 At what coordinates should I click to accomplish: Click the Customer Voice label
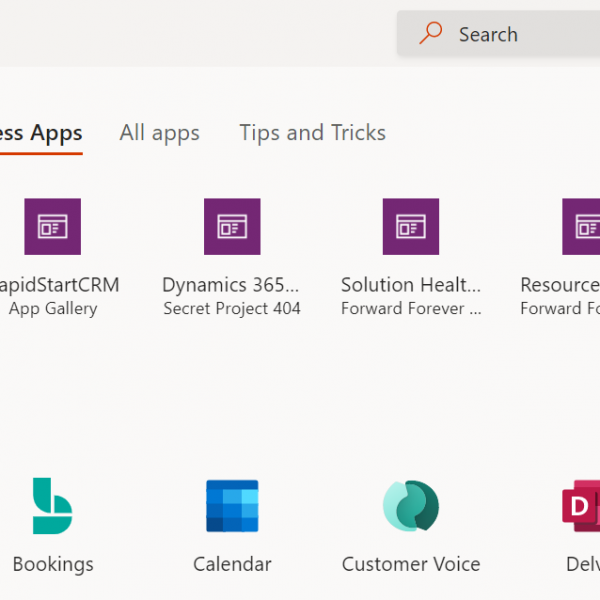(411, 564)
